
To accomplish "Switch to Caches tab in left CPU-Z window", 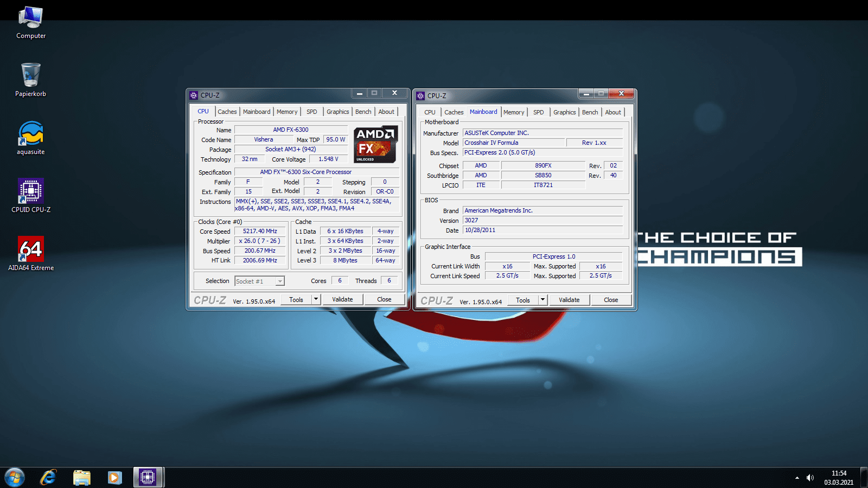I will (227, 112).
